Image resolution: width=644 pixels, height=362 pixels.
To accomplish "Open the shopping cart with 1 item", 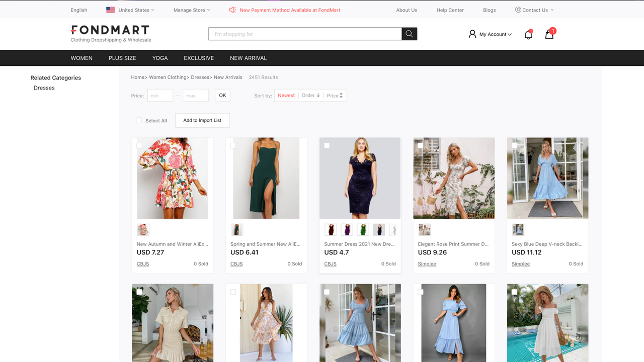I will pyautogui.click(x=549, y=34).
